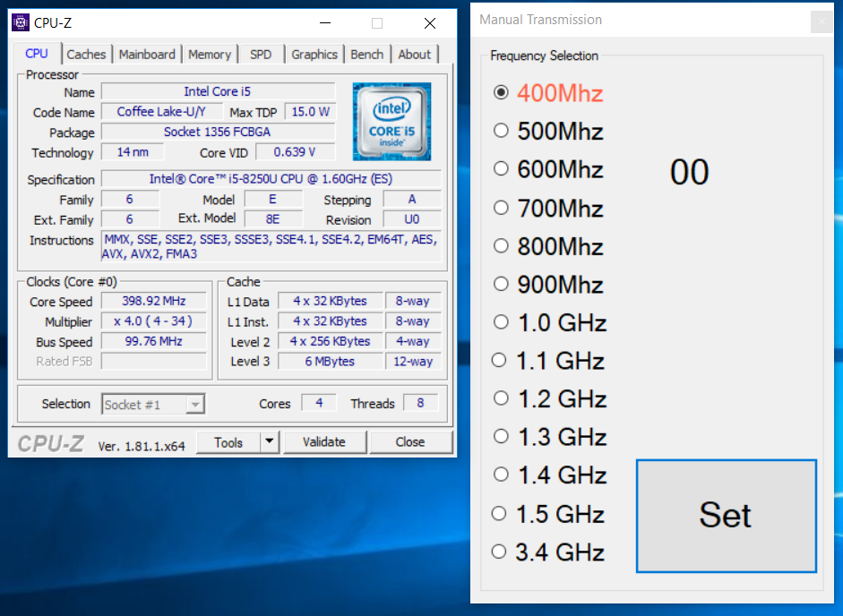
Task: Click the Bus Speed value 99.76 MHz
Action: [x=154, y=341]
